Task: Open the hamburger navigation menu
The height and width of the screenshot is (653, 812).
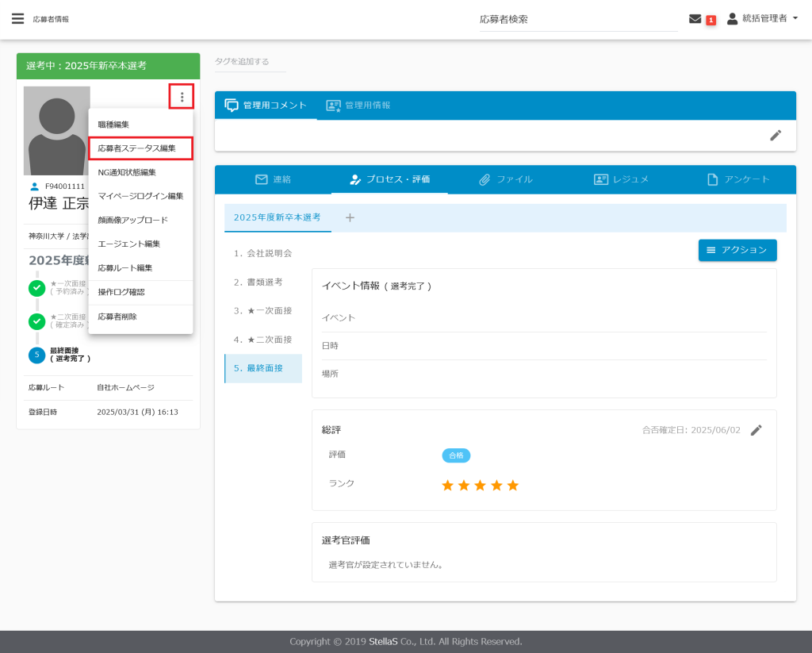Action: tap(17, 19)
